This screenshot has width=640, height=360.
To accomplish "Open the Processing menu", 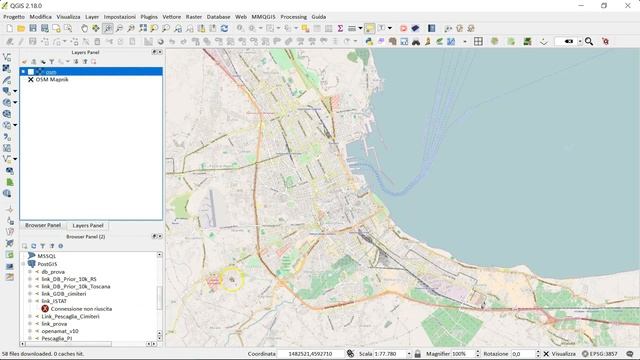I will click(x=293, y=17).
